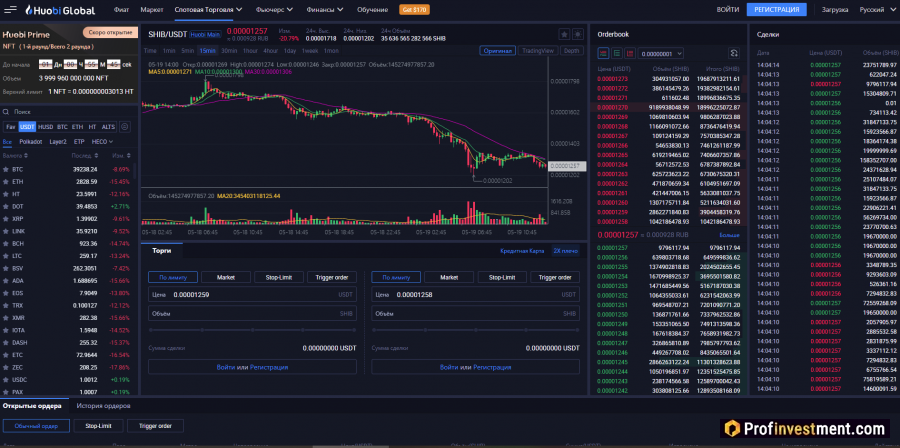Viewport: 900px width, 448px height.
Task: Open the Русский language dropdown
Action: click(877, 10)
